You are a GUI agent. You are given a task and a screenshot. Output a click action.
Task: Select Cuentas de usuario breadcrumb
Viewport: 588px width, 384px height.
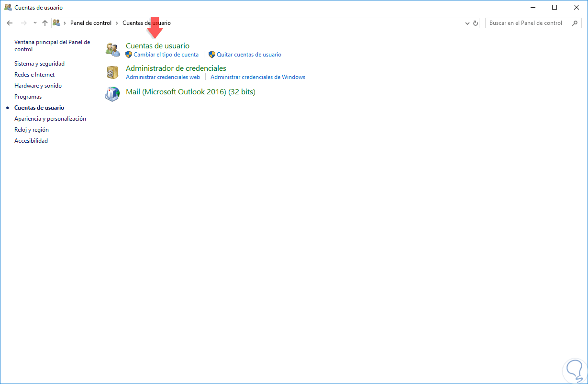click(x=146, y=23)
